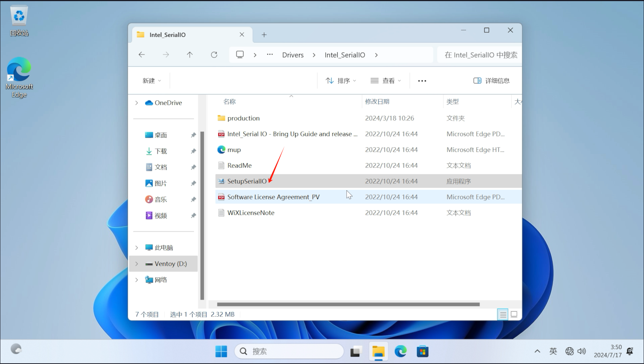Open the Windows Start menu
Viewport: 644px width, 364px height.
coord(221,351)
